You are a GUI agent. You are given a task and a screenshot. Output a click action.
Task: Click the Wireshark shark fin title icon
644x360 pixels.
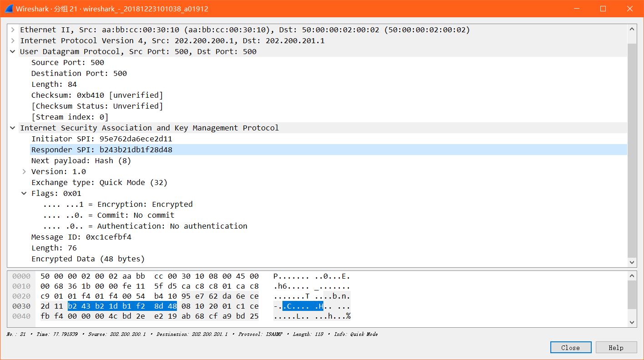pos(9,9)
